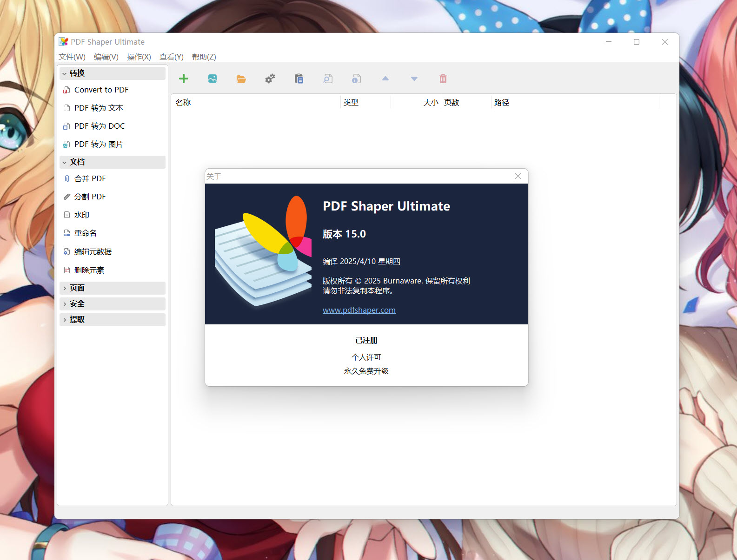Open the 编辑(V) menu

(106, 57)
